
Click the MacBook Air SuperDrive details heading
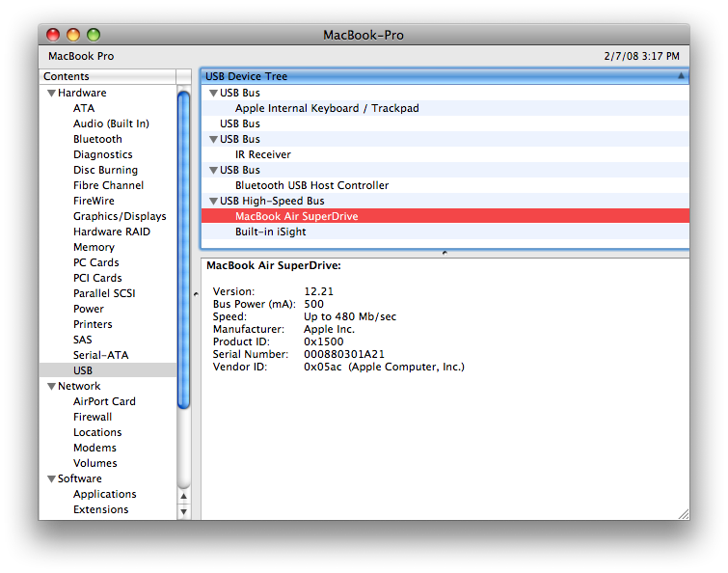[274, 265]
